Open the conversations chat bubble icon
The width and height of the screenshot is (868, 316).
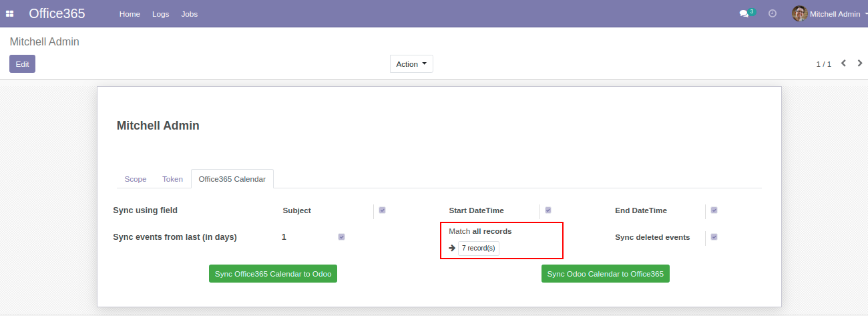pyautogui.click(x=744, y=14)
